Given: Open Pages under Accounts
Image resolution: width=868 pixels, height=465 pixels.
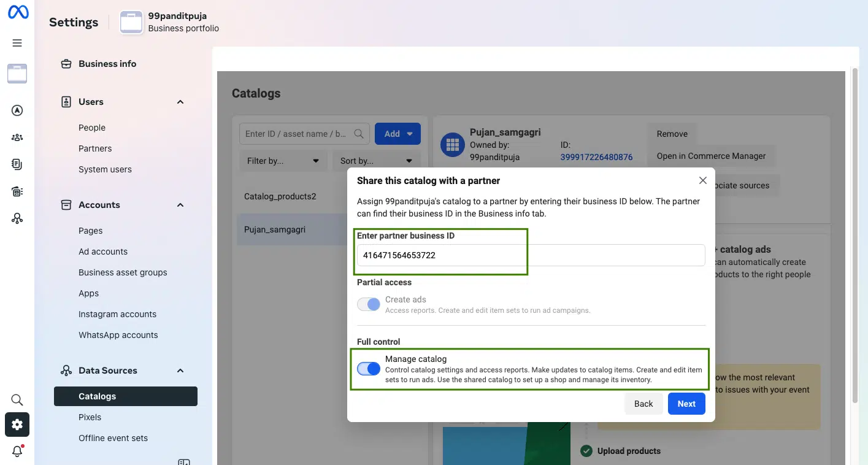Looking at the screenshot, I should point(90,231).
